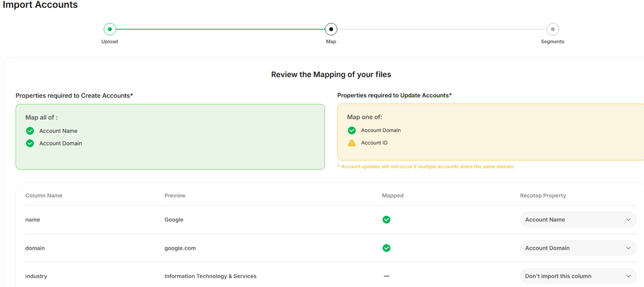Click the Upload step circle icon
Viewport: 644px width, 287px height.
(110, 29)
